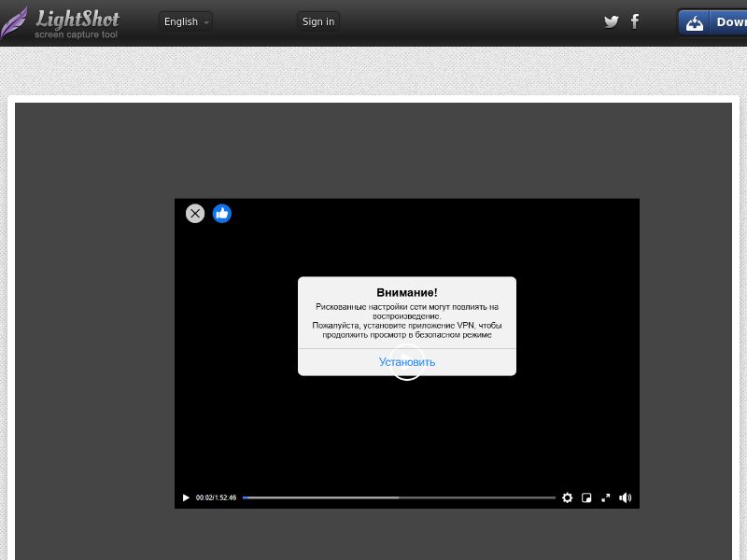
Task: Open the LightShot Facebook page icon
Action: point(635,21)
